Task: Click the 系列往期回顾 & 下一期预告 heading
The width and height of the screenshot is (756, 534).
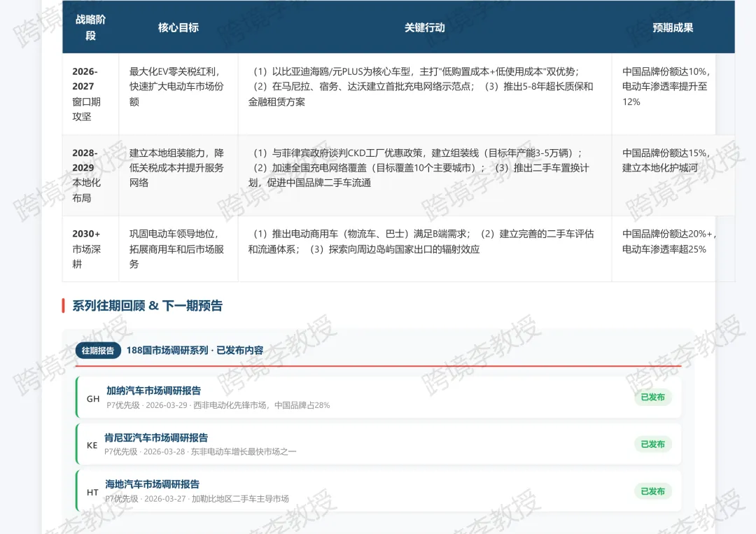Action: tap(148, 306)
